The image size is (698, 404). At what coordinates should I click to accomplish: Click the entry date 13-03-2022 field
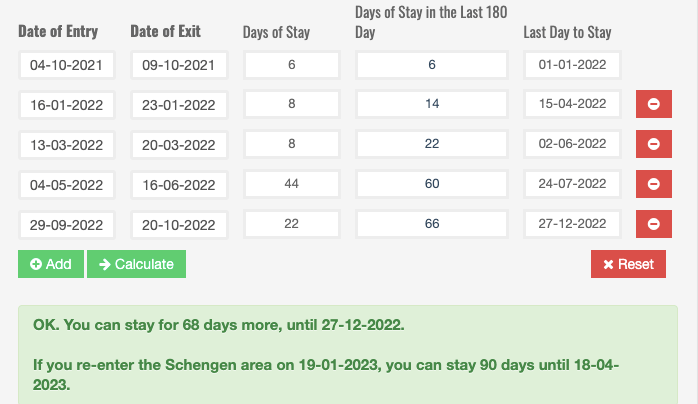[67, 144]
